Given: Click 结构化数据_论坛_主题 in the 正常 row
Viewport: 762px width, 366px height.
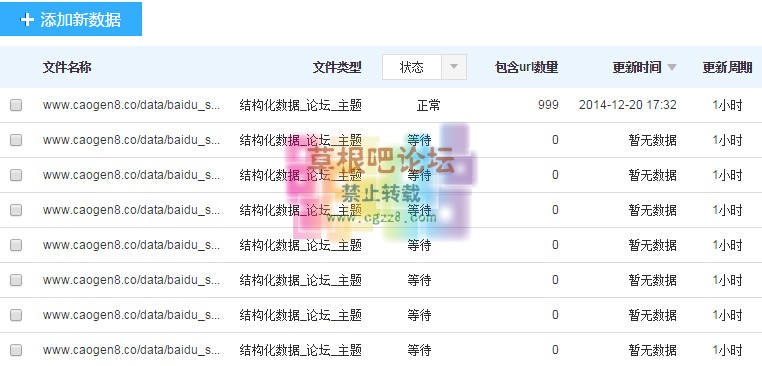Looking at the screenshot, I should pyautogui.click(x=301, y=105).
